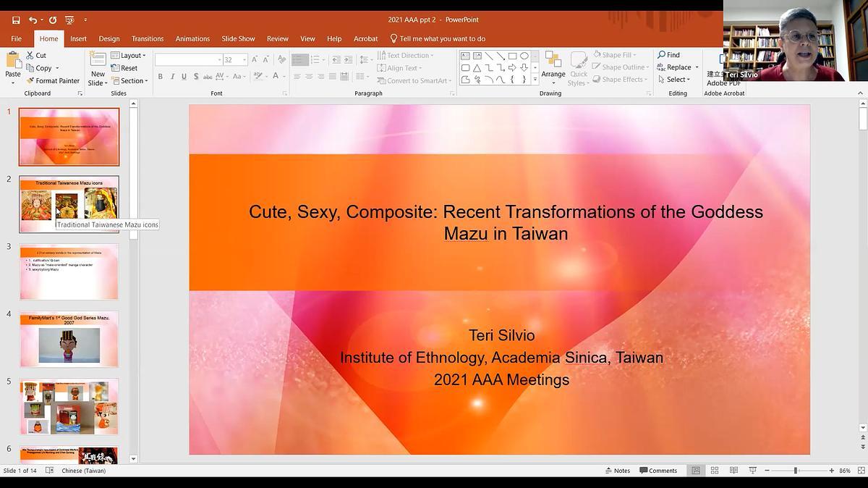Switch to the Transitions tab
868x488 pixels.
tap(148, 39)
